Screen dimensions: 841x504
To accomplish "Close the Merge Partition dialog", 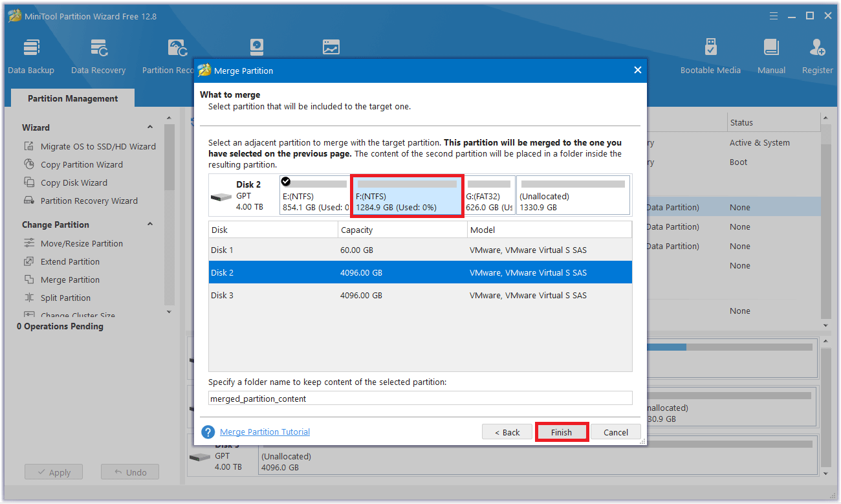I will [637, 71].
